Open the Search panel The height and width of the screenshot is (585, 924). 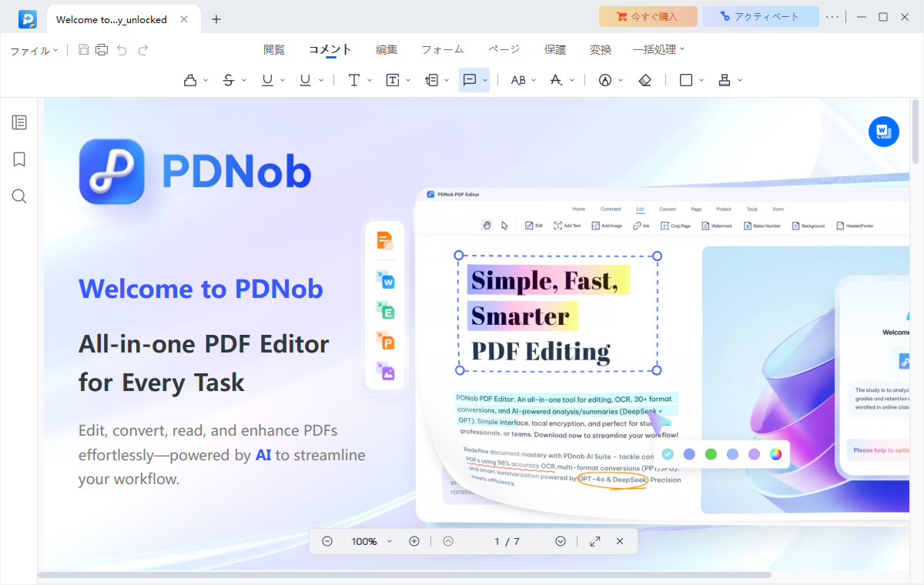coord(19,196)
